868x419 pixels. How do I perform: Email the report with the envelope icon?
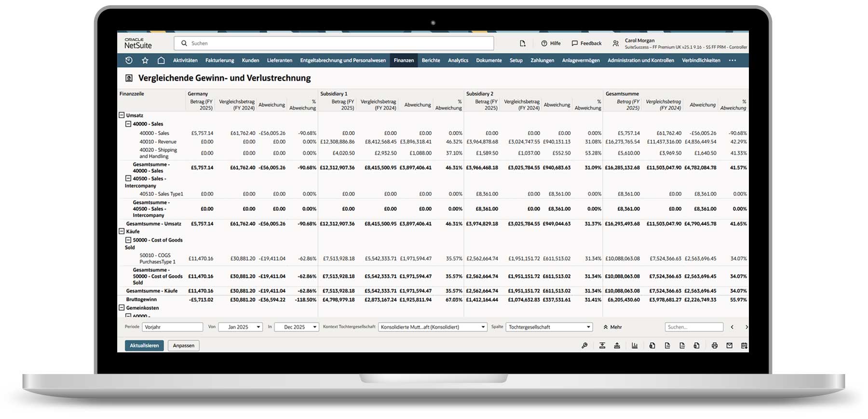coord(729,346)
